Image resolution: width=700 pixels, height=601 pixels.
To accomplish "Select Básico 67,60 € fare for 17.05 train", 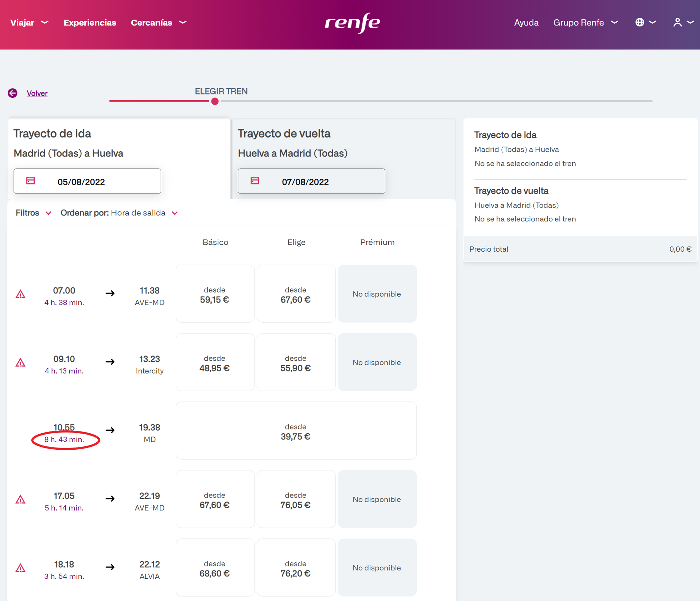I will pyautogui.click(x=215, y=499).
